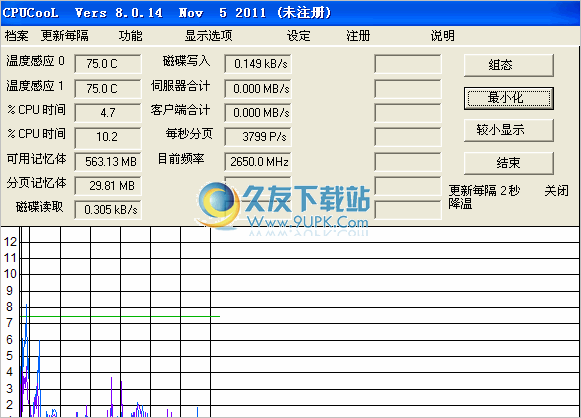
Task: Click the graph axis label 12
Action: pos(10,242)
